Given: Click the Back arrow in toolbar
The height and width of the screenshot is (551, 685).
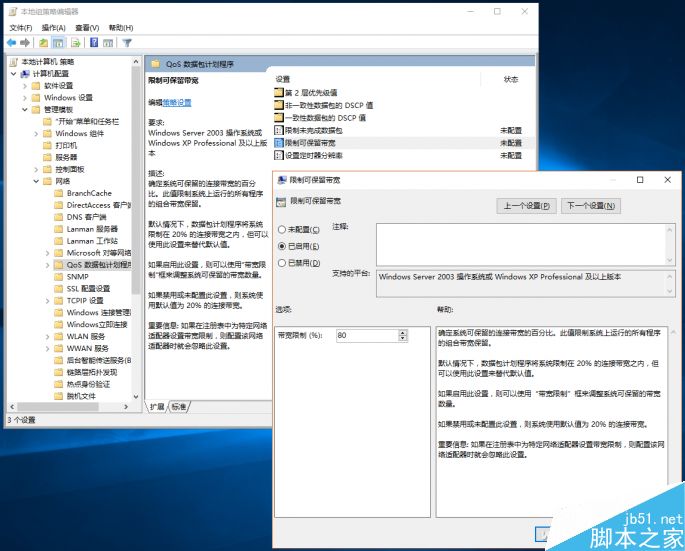Looking at the screenshot, I should coord(12,43).
